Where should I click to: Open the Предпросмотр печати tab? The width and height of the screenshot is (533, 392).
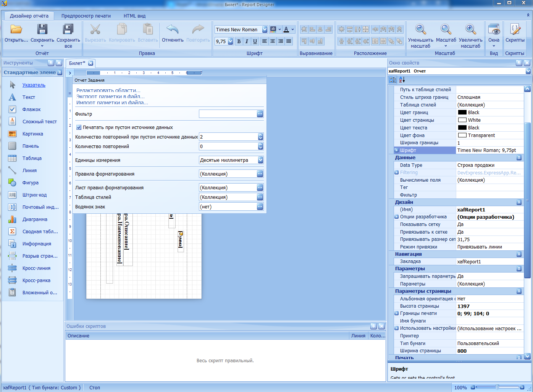tap(86, 16)
